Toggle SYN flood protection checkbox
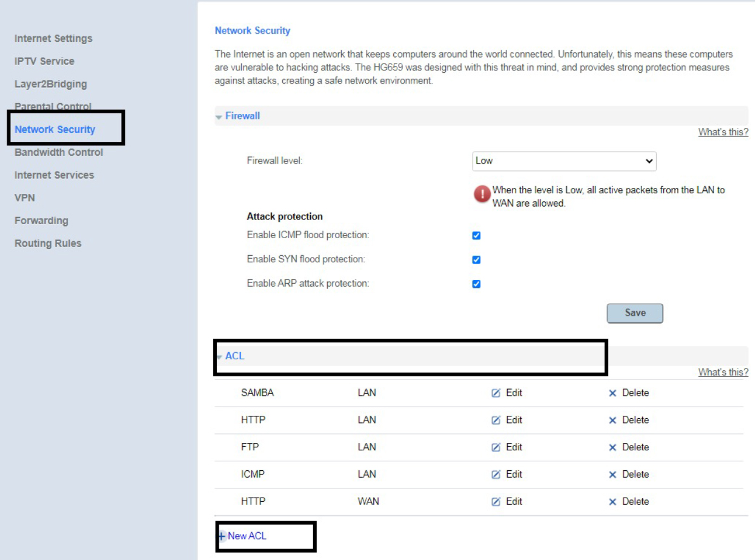The height and width of the screenshot is (560, 756). (476, 260)
